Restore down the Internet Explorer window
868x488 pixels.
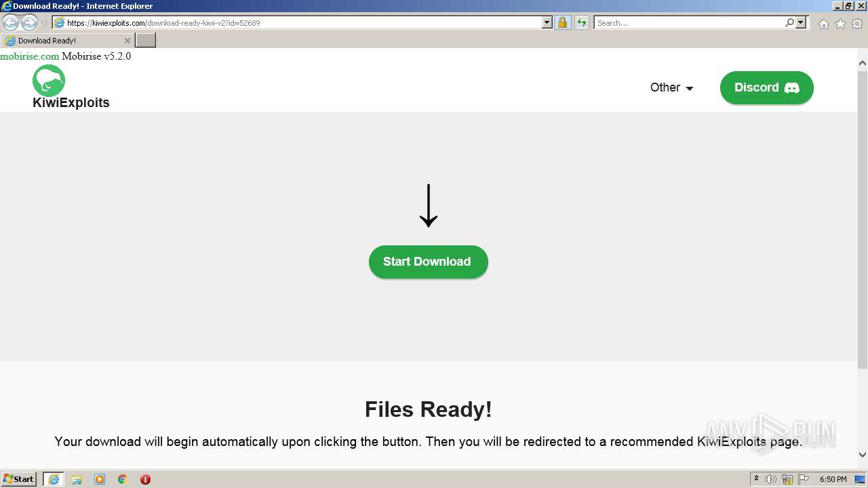pyautogui.click(x=848, y=6)
